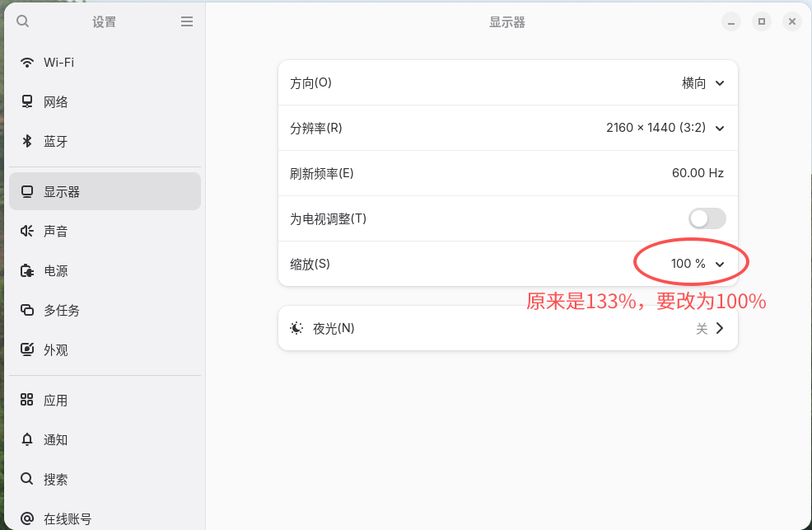This screenshot has height=530, width=812.
Task: Open the hamburger menu in the sidebar header
Action: coord(187,21)
